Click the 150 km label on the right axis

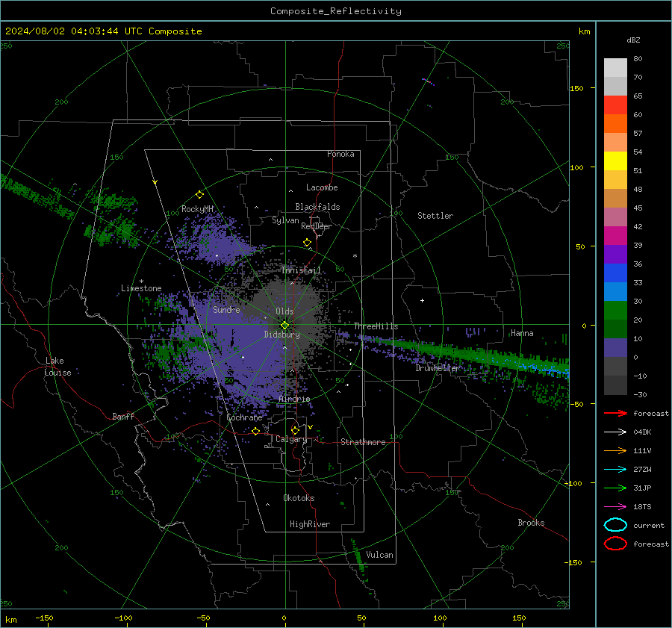[576, 88]
